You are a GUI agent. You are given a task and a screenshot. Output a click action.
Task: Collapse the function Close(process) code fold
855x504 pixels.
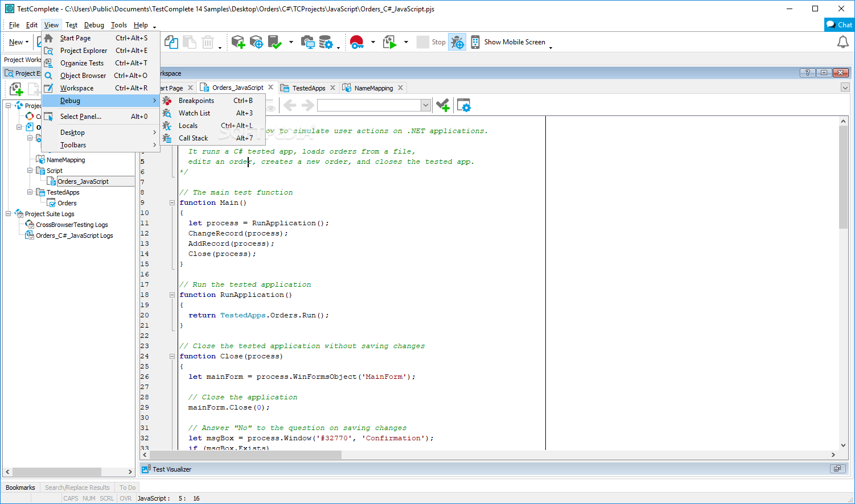click(x=172, y=356)
